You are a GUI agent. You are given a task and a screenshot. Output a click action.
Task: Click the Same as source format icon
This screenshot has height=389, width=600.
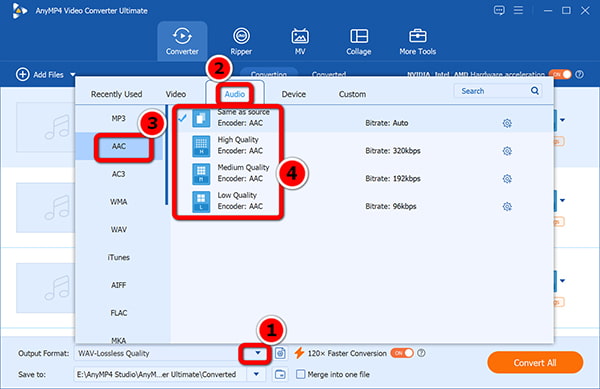(x=201, y=118)
